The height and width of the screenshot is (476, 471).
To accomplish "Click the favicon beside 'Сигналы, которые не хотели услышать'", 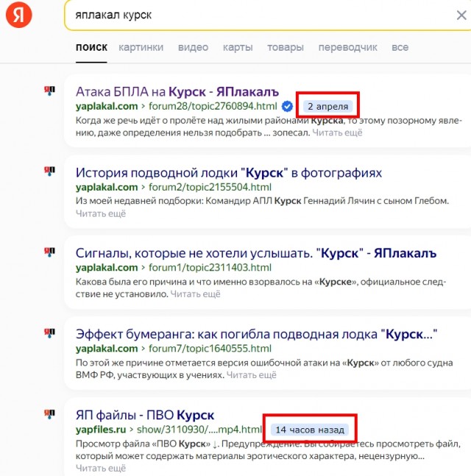I will (x=49, y=252).
